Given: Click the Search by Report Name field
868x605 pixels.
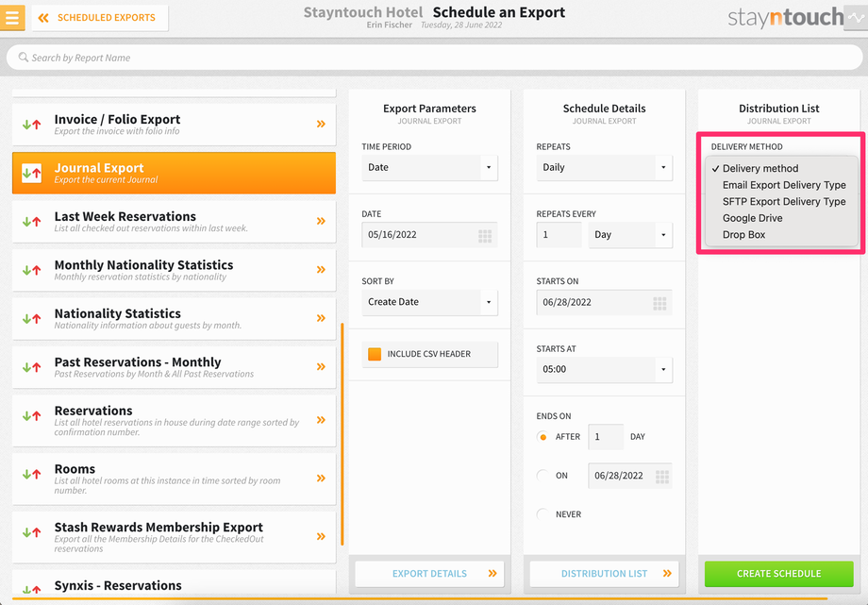Looking at the screenshot, I should pos(434,58).
